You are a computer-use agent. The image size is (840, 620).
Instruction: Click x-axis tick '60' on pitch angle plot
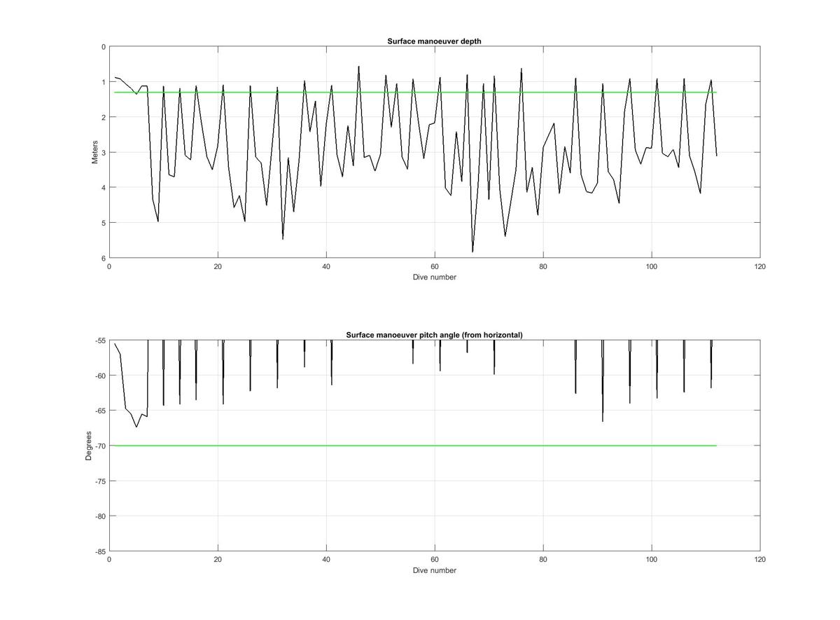tap(435, 560)
